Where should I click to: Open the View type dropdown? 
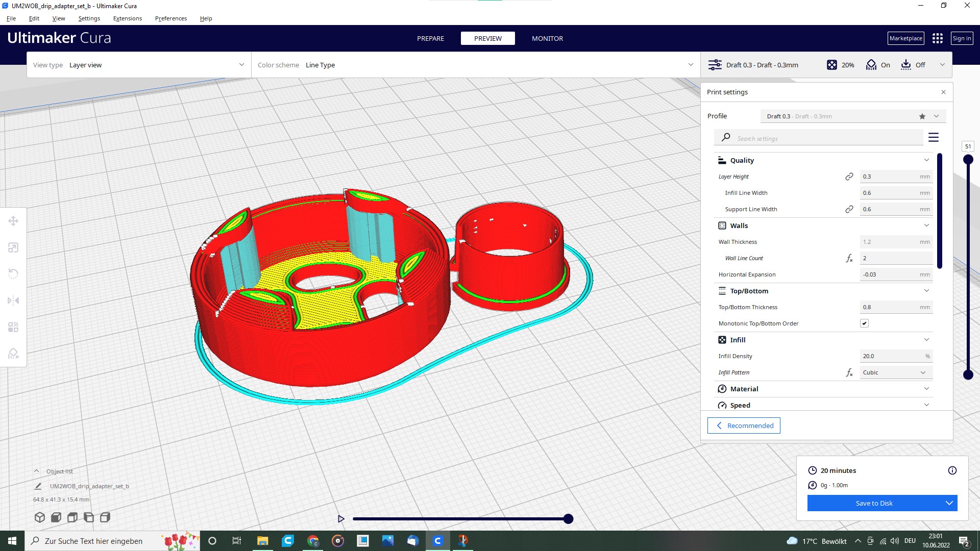(139, 65)
